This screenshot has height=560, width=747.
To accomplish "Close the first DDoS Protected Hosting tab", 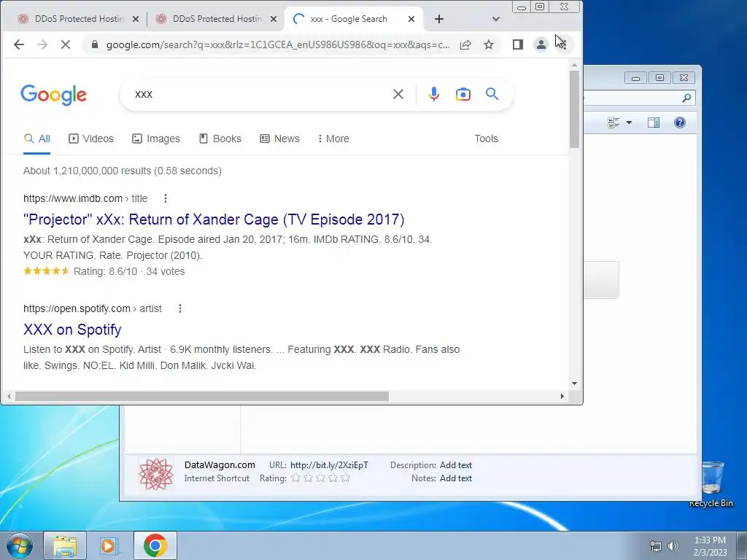I will point(136,19).
